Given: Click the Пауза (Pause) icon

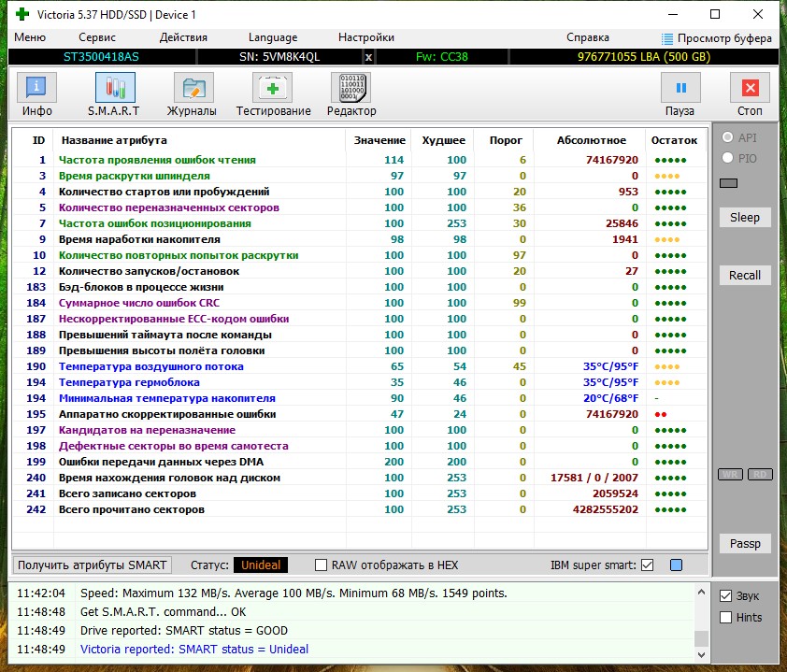Looking at the screenshot, I should (680, 88).
